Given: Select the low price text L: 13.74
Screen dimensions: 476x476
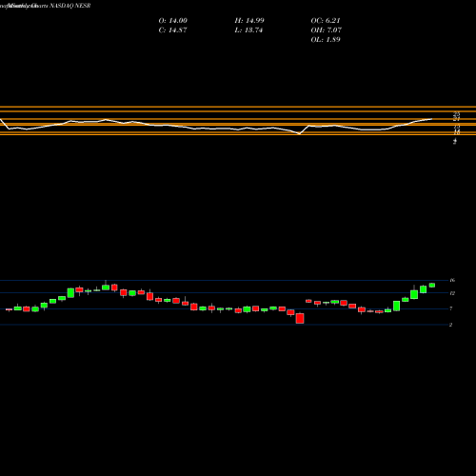Looking at the screenshot, I should [248, 30].
